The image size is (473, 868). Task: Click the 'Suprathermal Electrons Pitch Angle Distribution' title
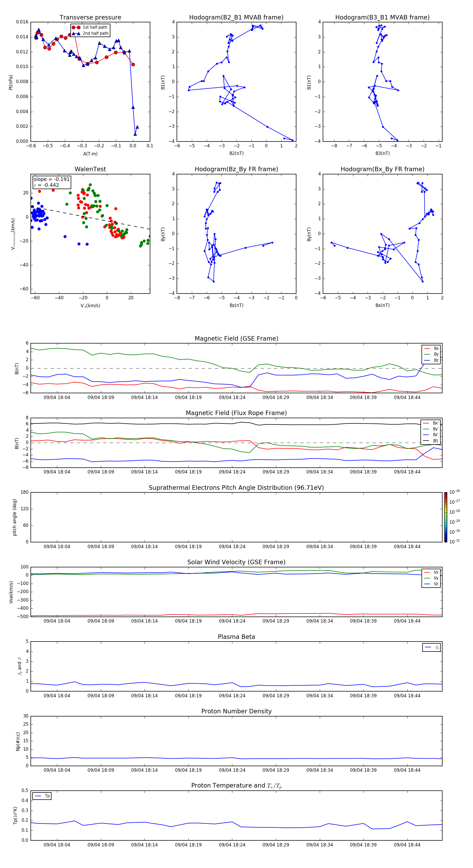[236, 488]
